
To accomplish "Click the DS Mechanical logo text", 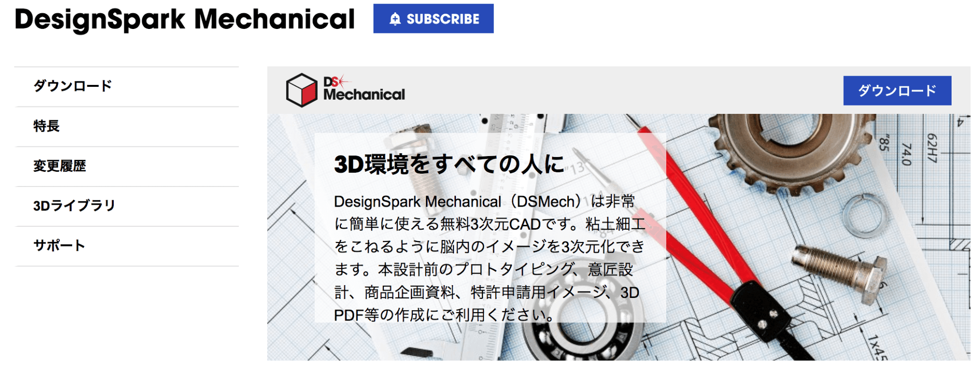I will pos(364,89).
